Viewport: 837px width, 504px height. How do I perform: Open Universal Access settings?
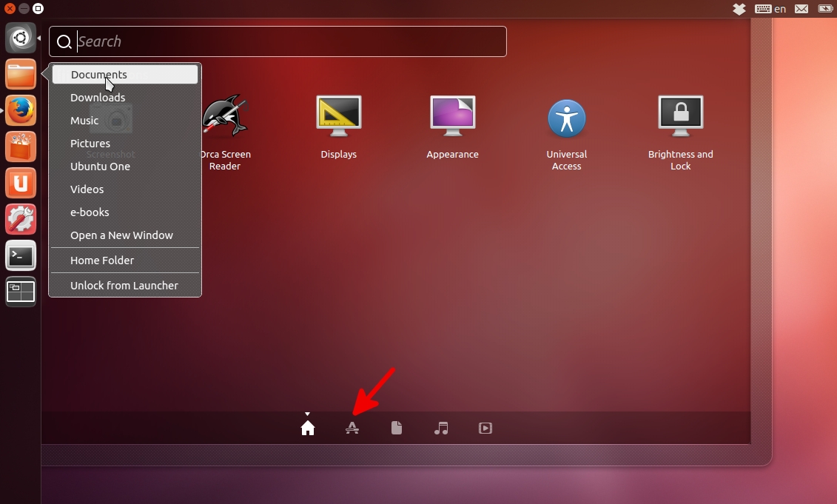(567, 118)
